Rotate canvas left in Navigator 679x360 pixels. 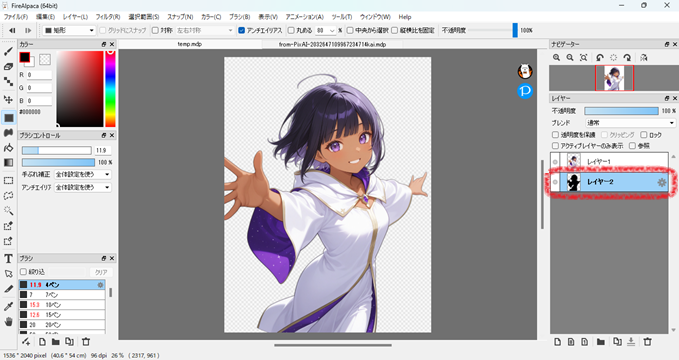(x=600, y=58)
